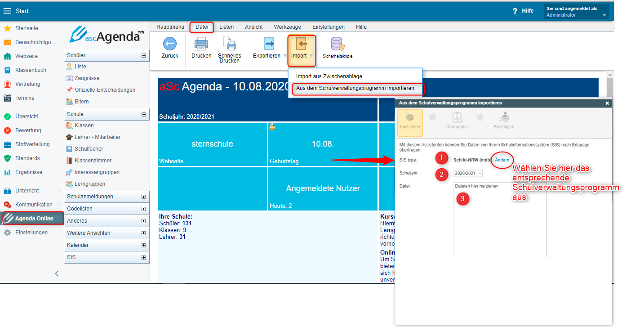
Task: Open Benachrichtigungen envelope icon
Action: (7, 42)
